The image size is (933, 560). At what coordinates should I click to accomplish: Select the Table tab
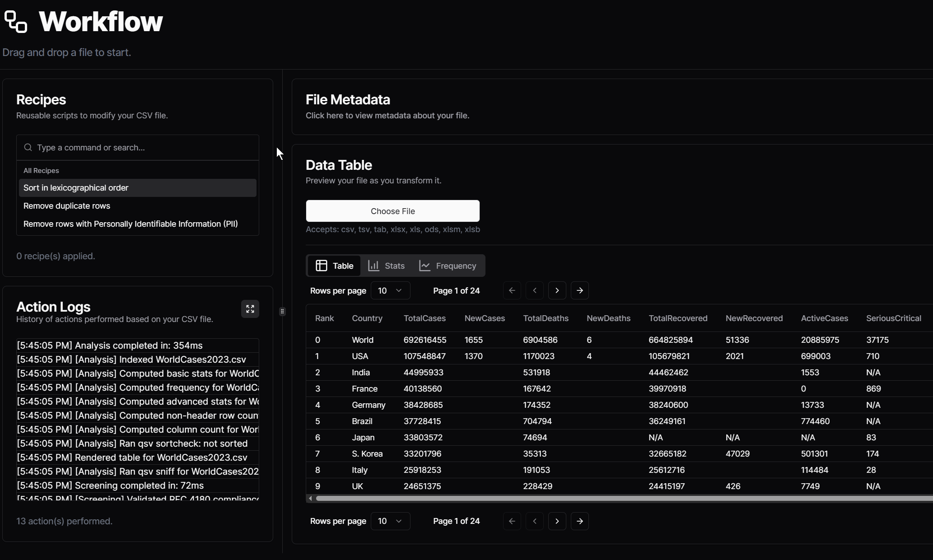pos(334,266)
